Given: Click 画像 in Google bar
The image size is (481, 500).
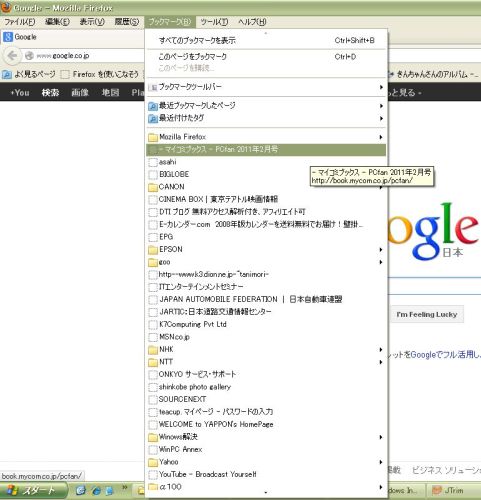Looking at the screenshot, I should (x=80, y=92).
